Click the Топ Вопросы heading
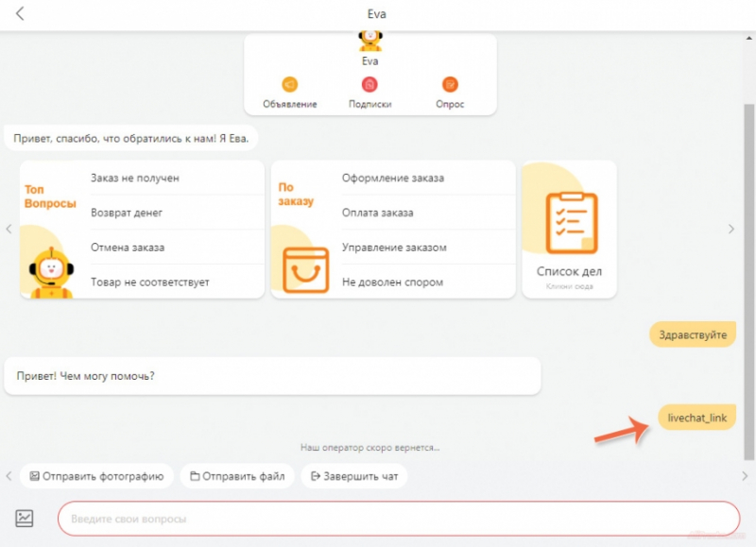756x547 pixels. [50, 197]
